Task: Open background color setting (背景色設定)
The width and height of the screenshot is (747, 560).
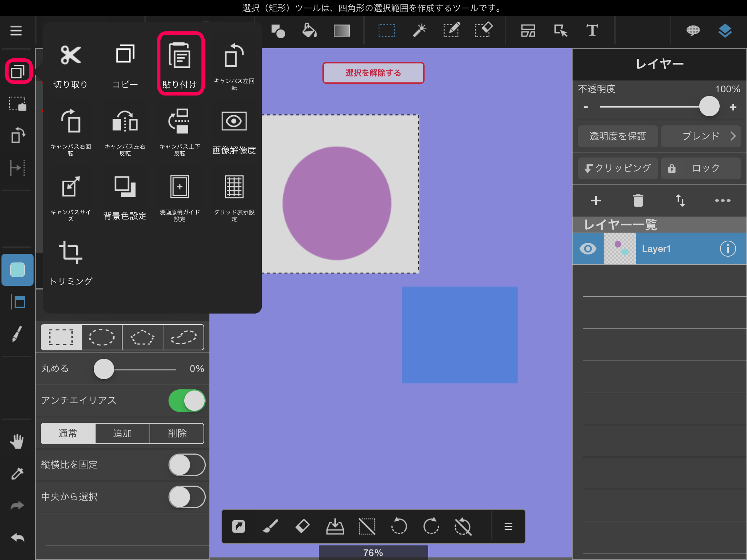Action: click(125, 198)
